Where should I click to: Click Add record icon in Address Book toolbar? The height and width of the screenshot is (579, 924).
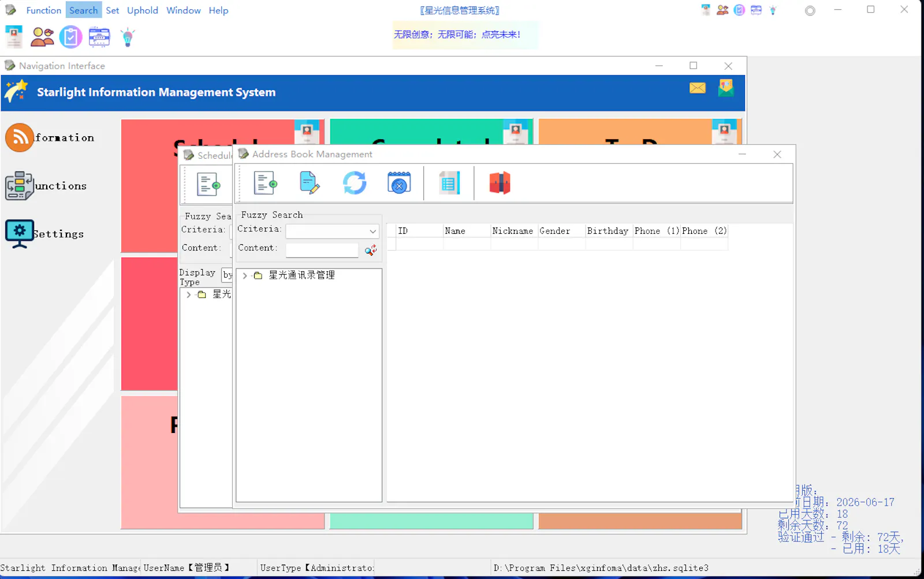pyautogui.click(x=266, y=183)
